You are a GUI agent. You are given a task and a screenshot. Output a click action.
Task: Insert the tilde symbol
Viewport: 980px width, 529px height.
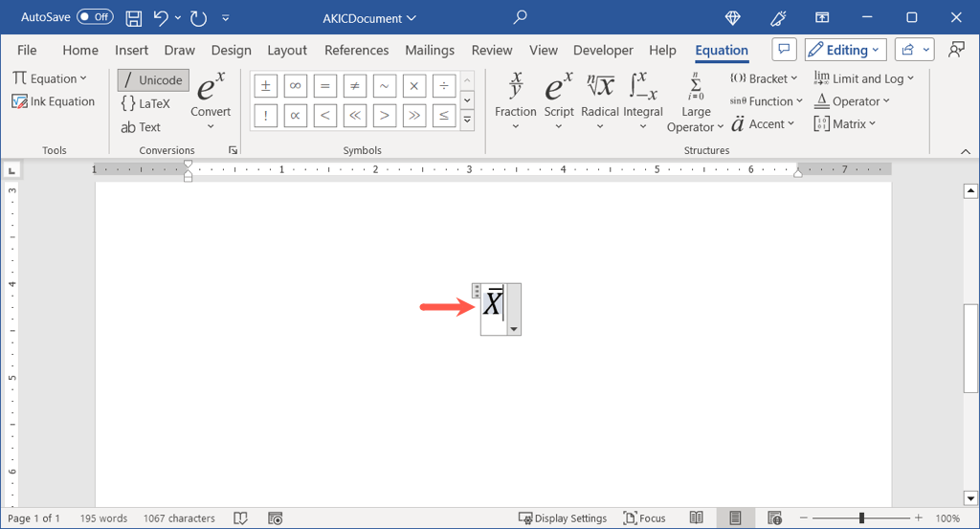[385, 86]
